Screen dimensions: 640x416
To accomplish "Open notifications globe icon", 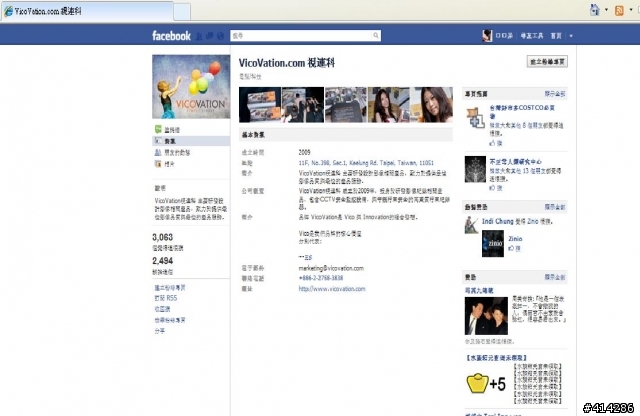I will tap(220, 36).
